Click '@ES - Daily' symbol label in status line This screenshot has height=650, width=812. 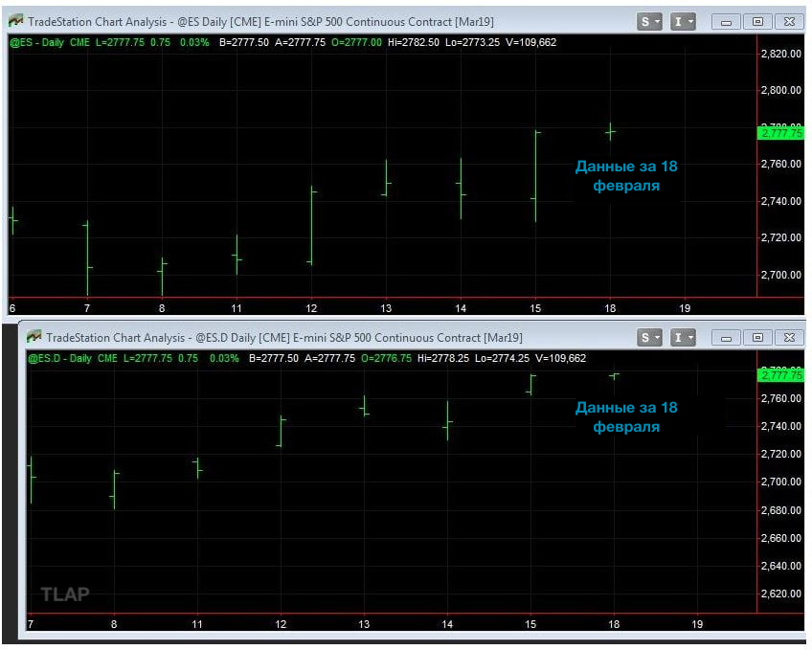36,42
